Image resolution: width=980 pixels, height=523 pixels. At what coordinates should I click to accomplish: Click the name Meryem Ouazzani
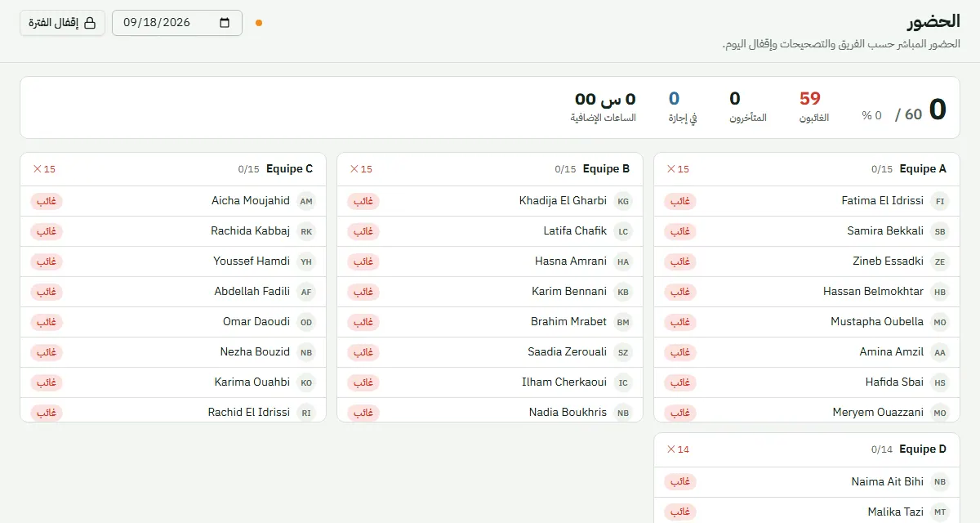point(878,413)
